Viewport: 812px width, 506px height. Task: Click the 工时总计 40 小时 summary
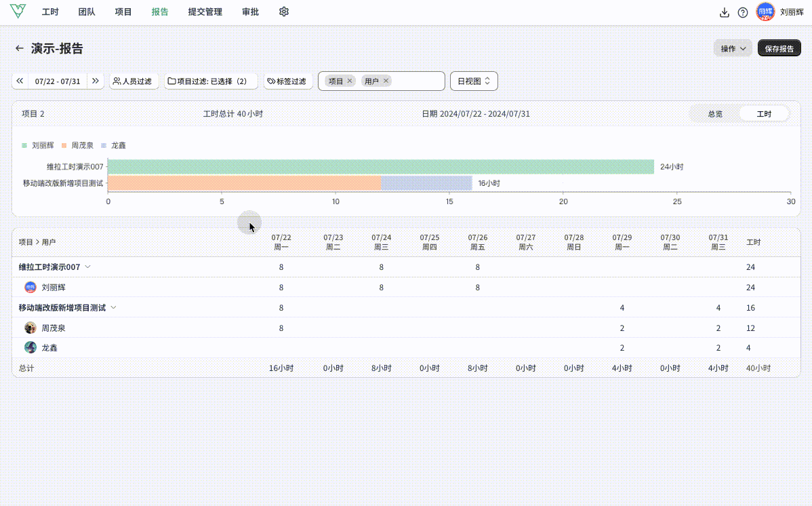coord(233,114)
